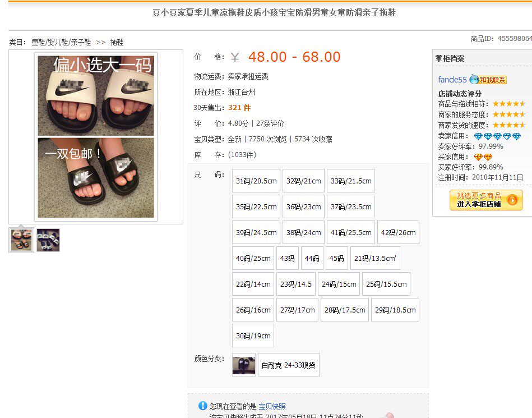Click the blue diamond seller credit icons
The width and height of the screenshot is (532, 418).
click(x=497, y=136)
